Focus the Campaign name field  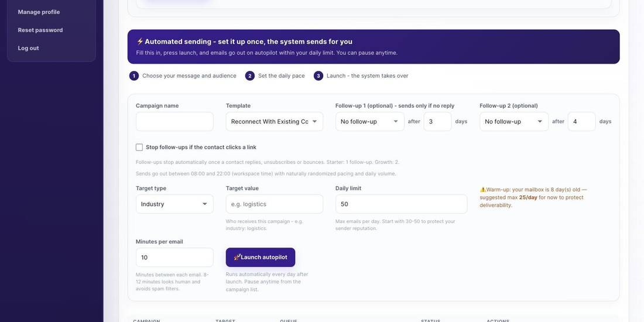pos(174,122)
